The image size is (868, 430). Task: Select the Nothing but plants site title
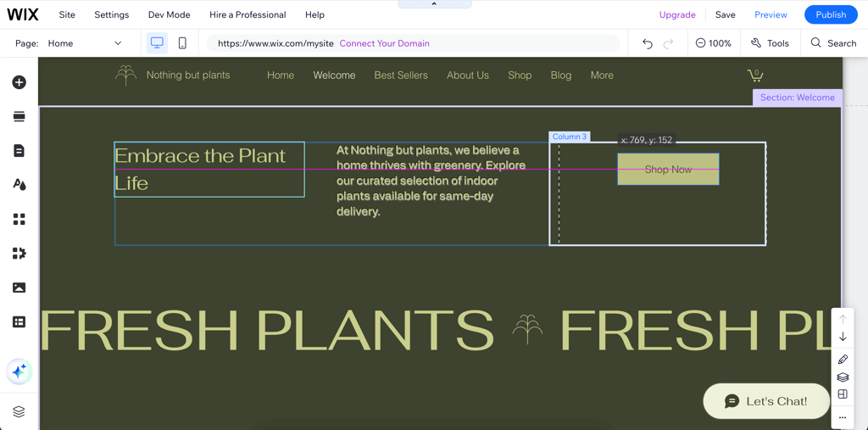click(x=187, y=75)
